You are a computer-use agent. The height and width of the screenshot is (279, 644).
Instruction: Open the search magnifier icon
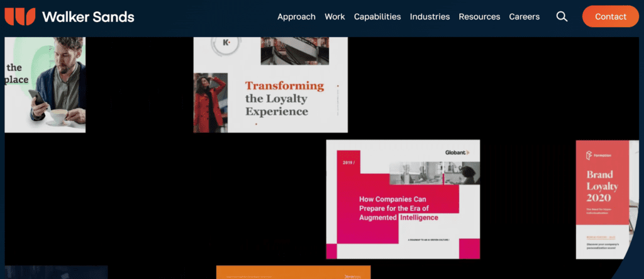pyautogui.click(x=562, y=16)
